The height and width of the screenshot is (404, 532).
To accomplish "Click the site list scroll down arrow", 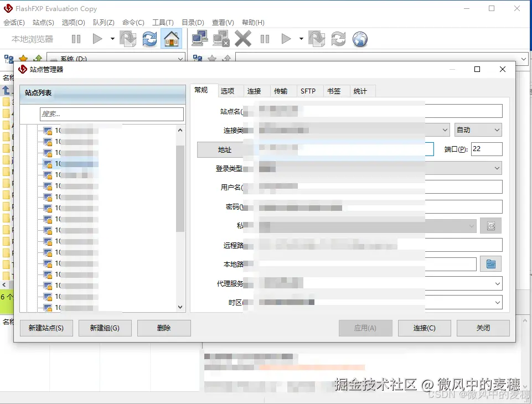I will 180,307.
